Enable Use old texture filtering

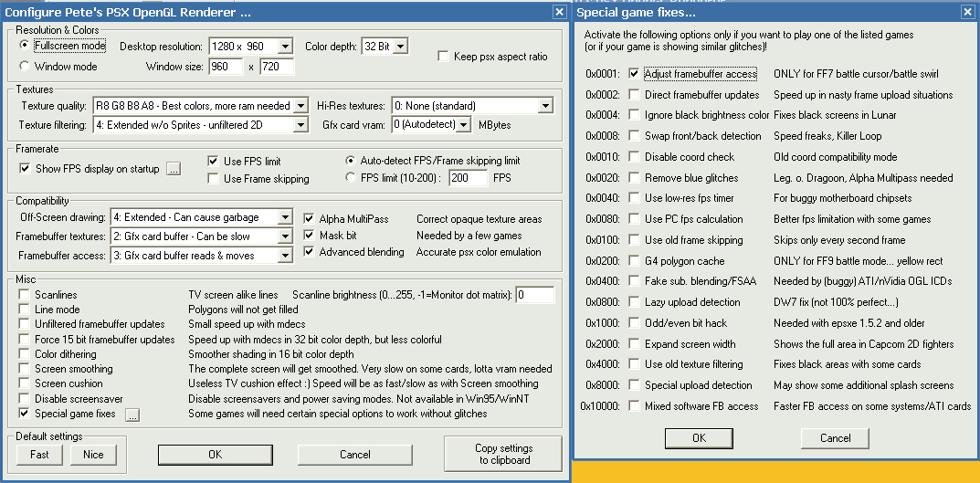(634, 364)
